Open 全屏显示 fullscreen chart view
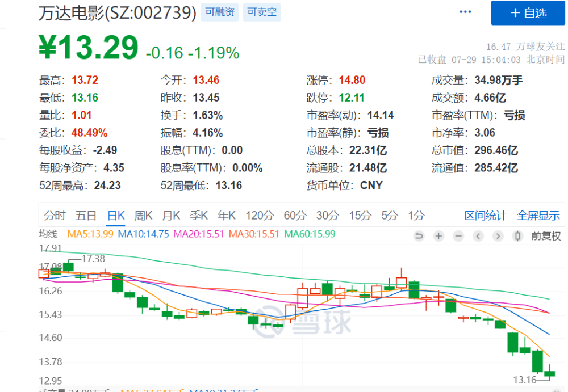The height and width of the screenshot is (392, 568). [x=538, y=216]
